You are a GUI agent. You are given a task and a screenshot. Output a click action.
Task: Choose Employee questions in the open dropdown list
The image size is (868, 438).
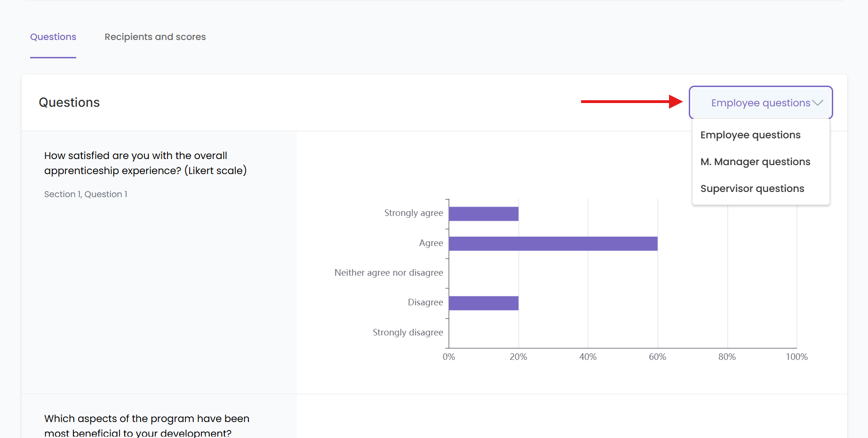click(750, 135)
